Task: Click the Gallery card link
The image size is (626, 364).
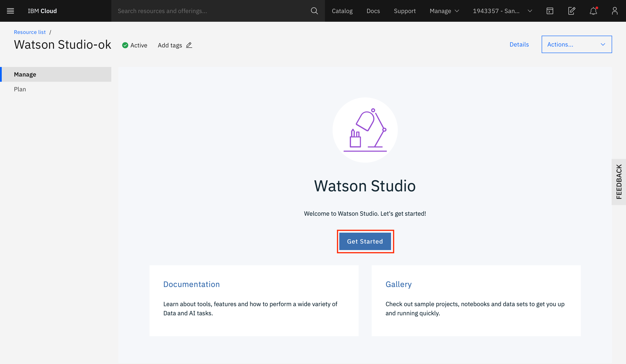Action: click(x=398, y=284)
